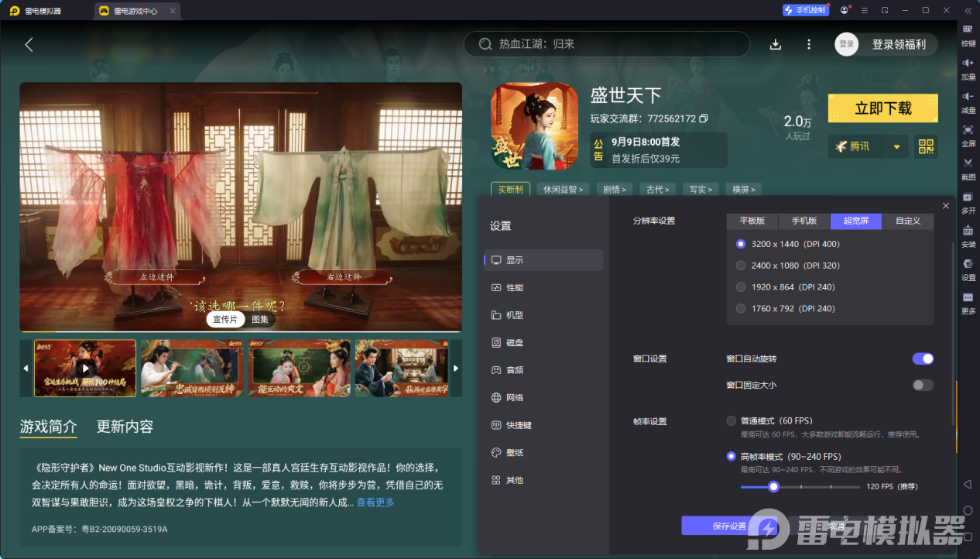Open 磁盘 settings category

tap(543, 342)
